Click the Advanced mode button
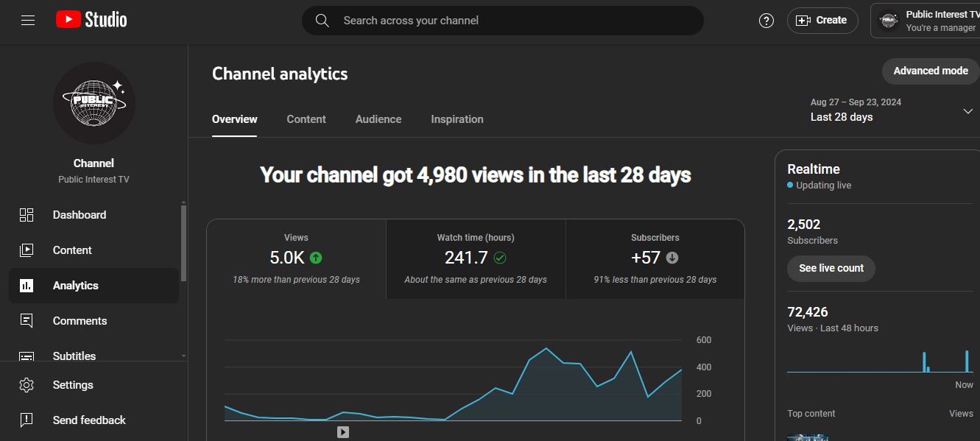The height and width of the screenshot is (441, 980). (930, 71)
